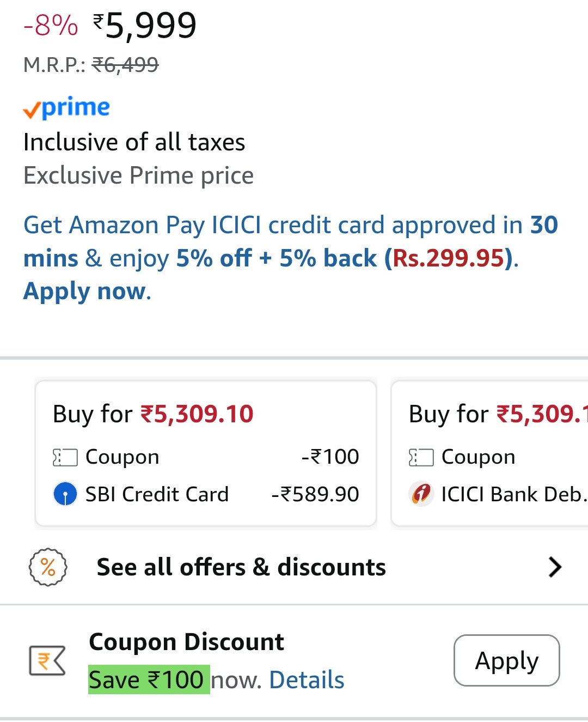Click coupon ticket icon in ICICI offer card

[x=421, y=457]
